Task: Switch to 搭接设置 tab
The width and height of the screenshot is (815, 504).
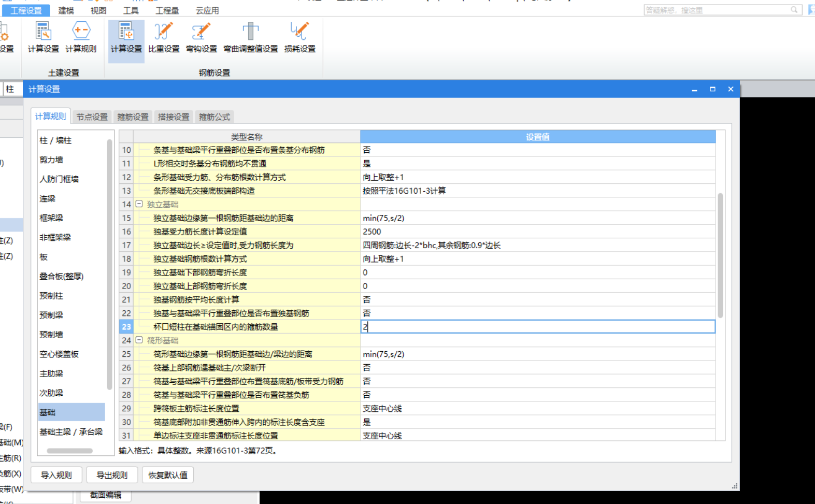Action: tap(174, 117)
